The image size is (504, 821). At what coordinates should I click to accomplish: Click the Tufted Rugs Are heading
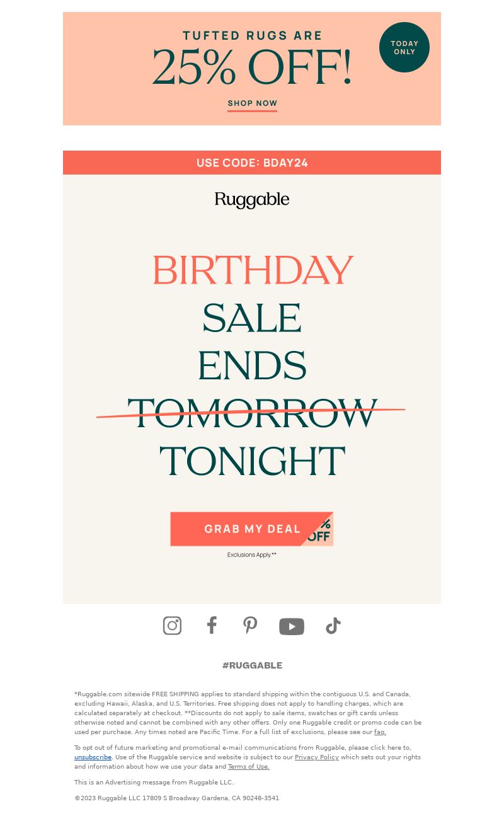tap(252, 36)
